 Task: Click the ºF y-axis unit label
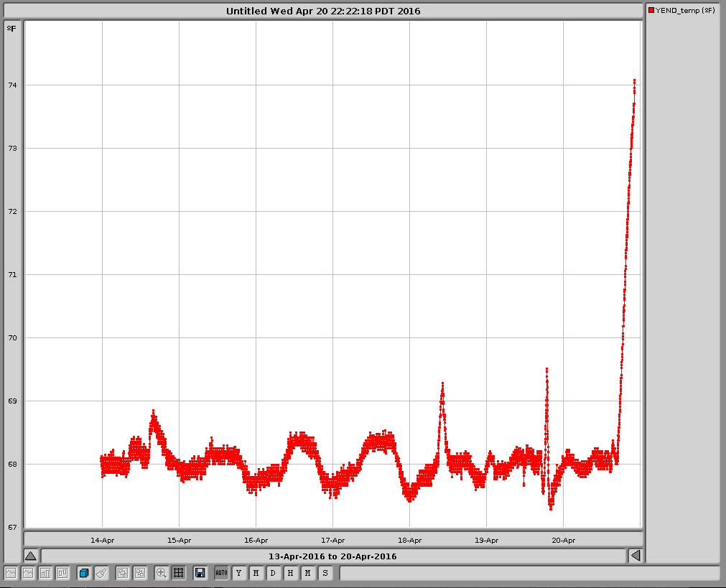point(11,29)
